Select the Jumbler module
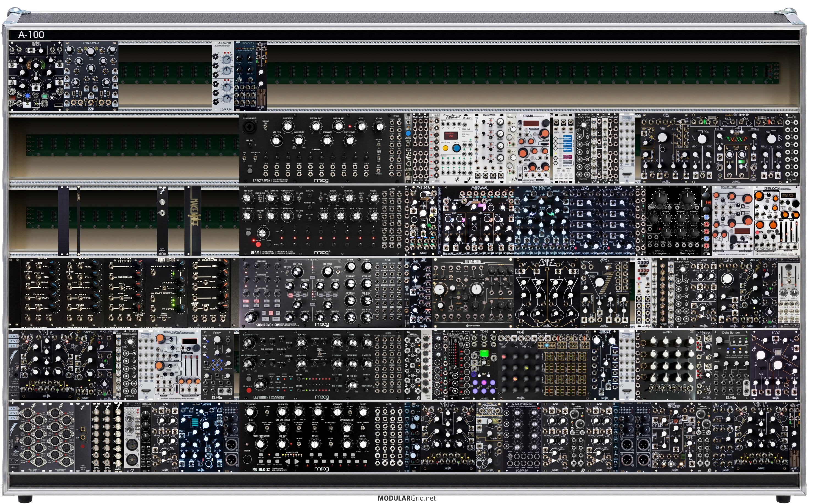Viewport: 814px width, 504px height. click(x=605, y=365)
